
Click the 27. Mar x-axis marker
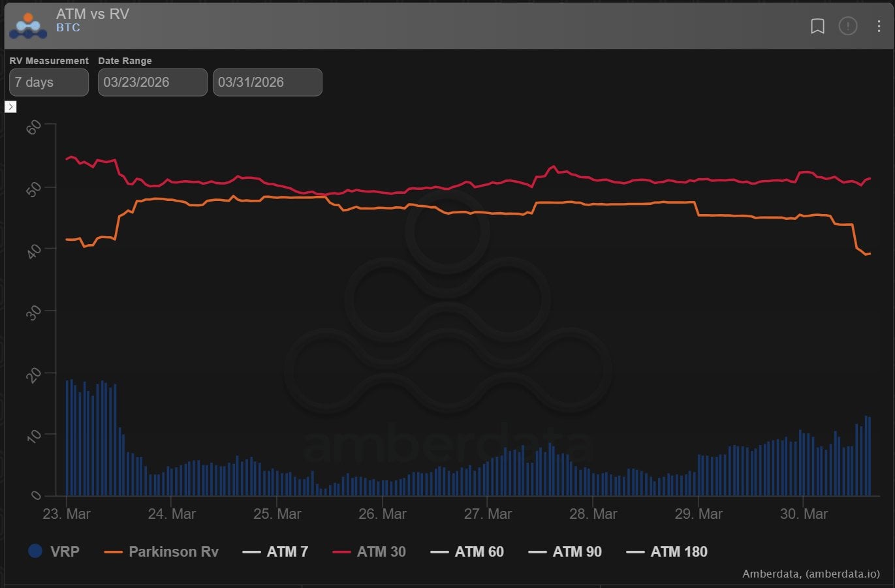(x=488, y=514)
